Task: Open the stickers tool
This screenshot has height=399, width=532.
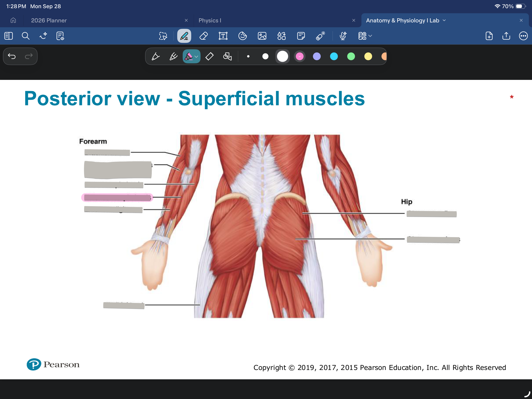Action: click(x=243, y=36)
